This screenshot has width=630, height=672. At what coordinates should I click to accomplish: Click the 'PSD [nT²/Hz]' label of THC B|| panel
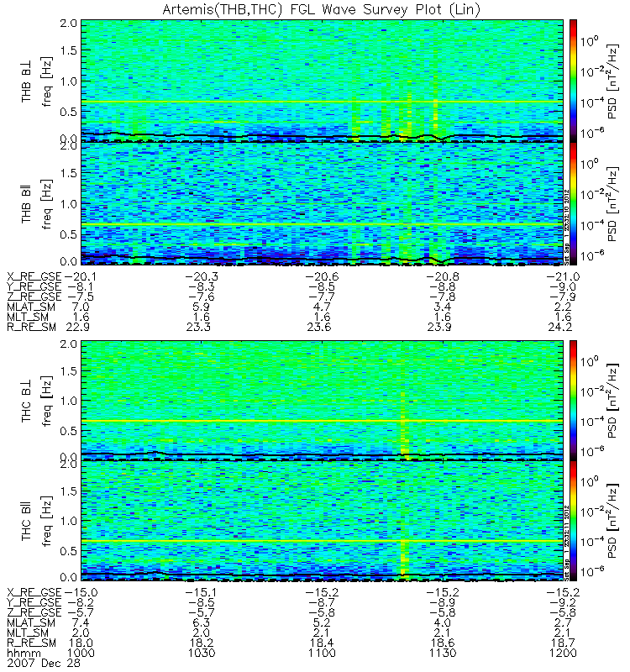click(x=613, y=521)
